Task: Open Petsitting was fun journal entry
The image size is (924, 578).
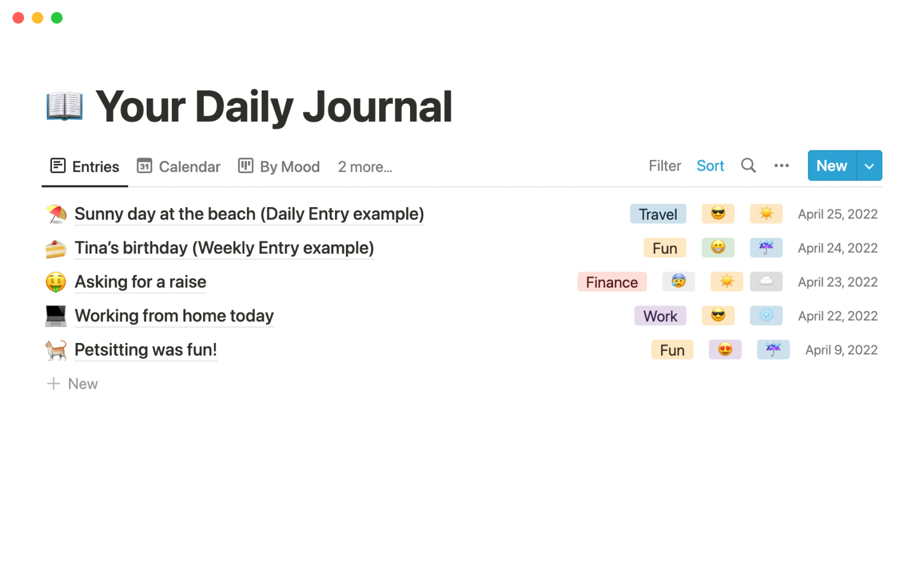Action: pos(146,349)
